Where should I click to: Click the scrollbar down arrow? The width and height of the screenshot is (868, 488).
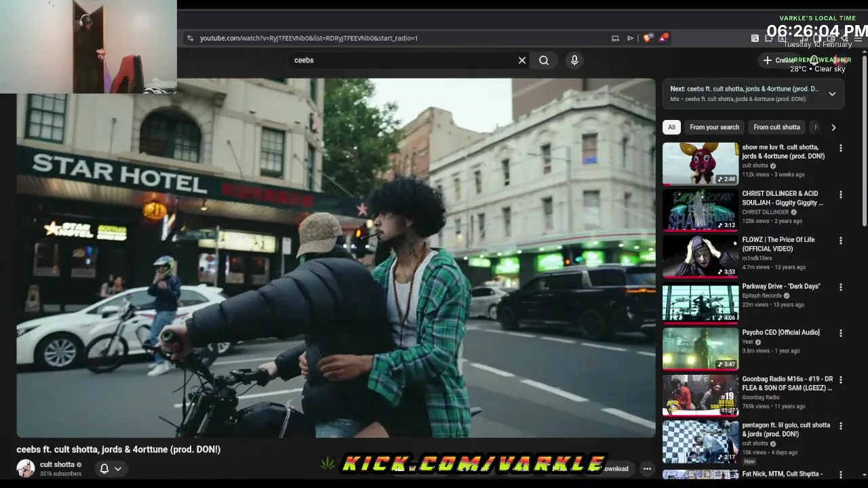863,475
